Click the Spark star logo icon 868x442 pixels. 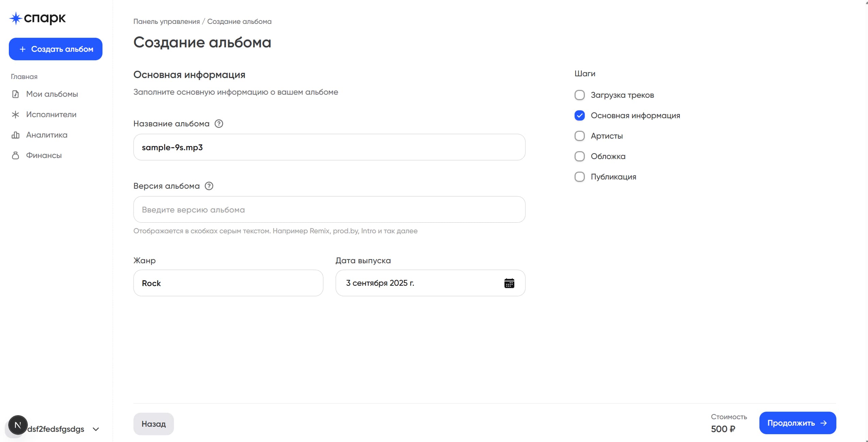(15, 18)
